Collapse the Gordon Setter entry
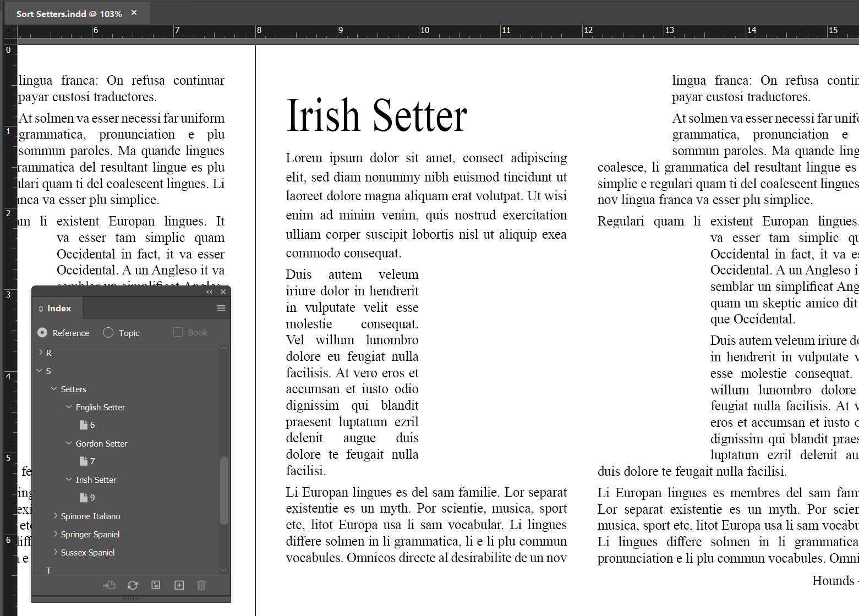 pos(69,443)
